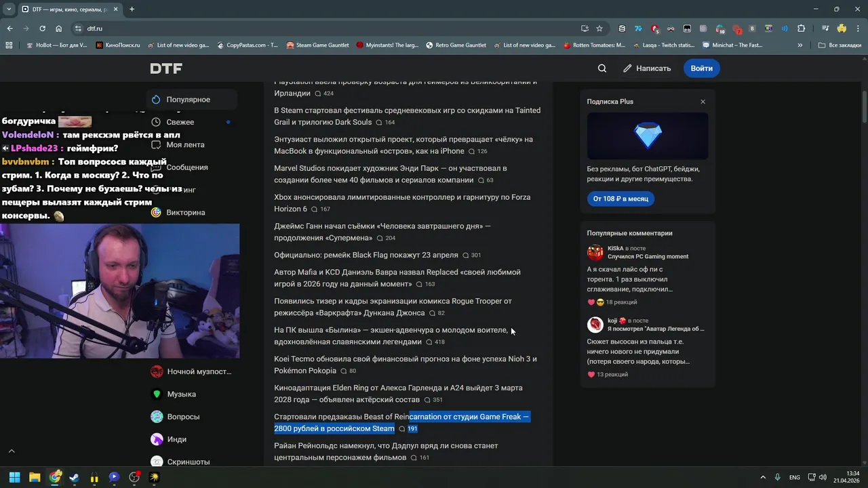Open comments count 418 on Былина post

click(435, 342)
